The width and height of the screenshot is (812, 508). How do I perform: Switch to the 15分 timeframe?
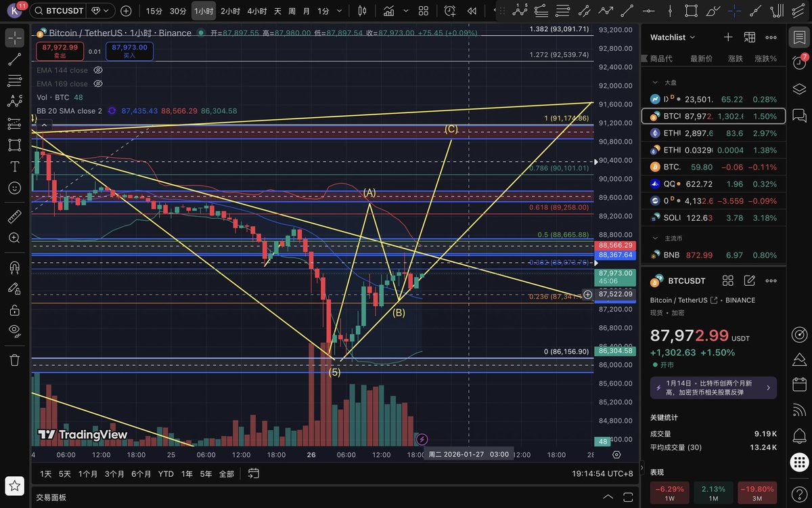(x=154, y=11)
